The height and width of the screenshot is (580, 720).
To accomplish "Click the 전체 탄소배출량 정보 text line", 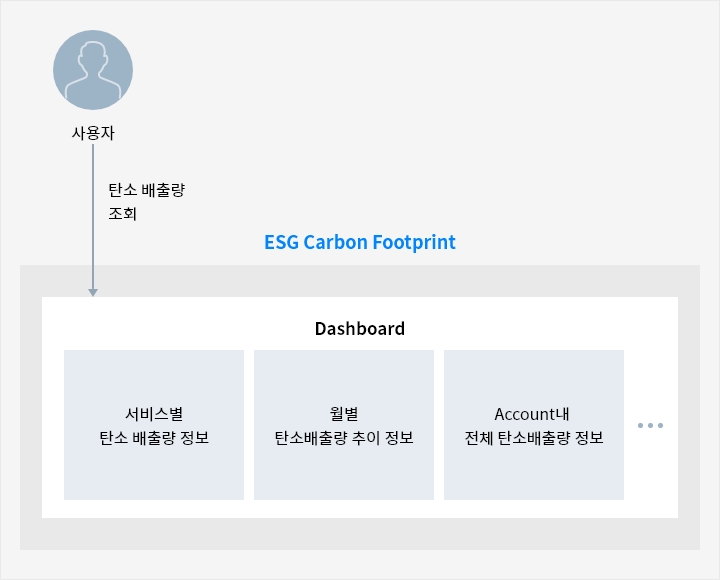I will point(534,437).
